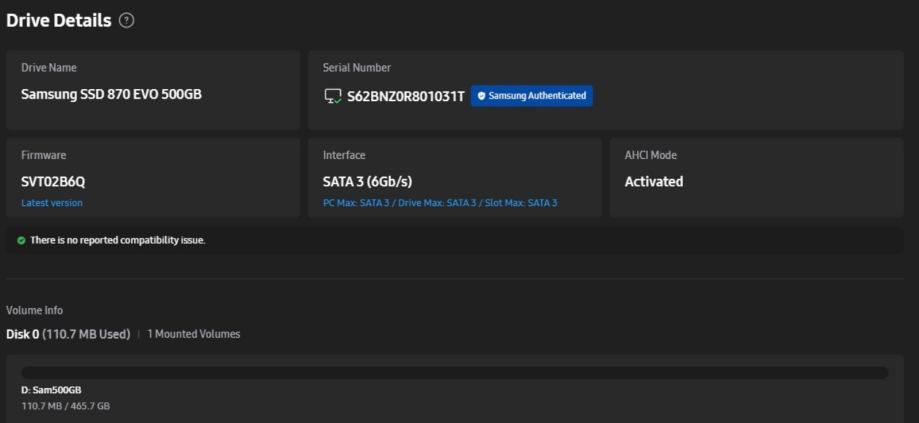Image resolution: width=919 pixels, height=423 pixels.
Task: Click the D: Sam500GB volume usage bar
Action: [x=454, y=373]
